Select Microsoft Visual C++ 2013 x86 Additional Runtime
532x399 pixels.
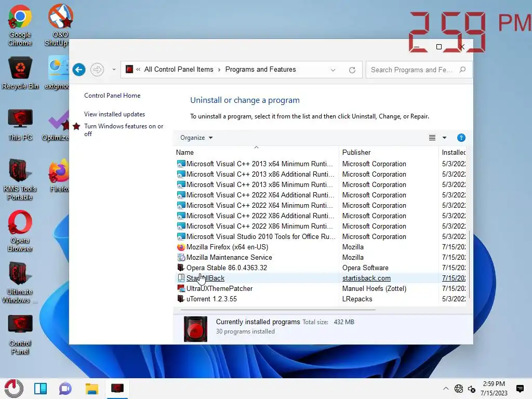coord(260,175)
